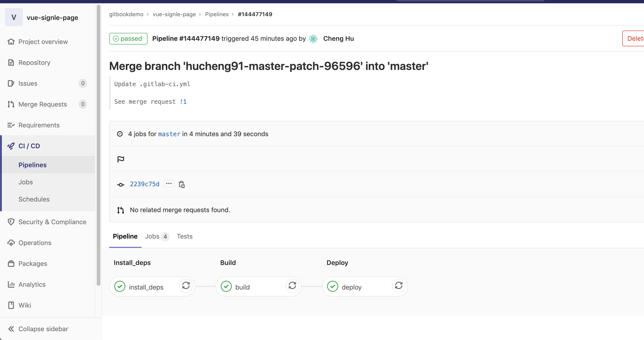Expand the Security & Compliance menu
Viewport: 644px width, 340px height.
pyautogui.click(x=52, y=222)
